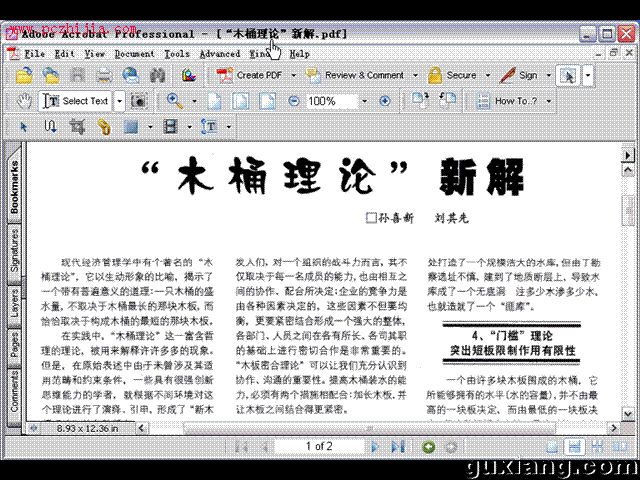Click the Snapshot tool camera icon

pos(139,101)
